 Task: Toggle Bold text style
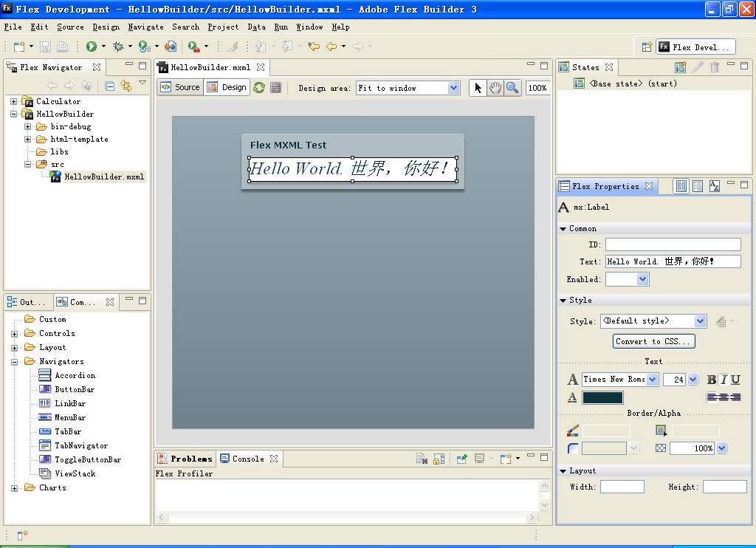(x=711, y=380)
